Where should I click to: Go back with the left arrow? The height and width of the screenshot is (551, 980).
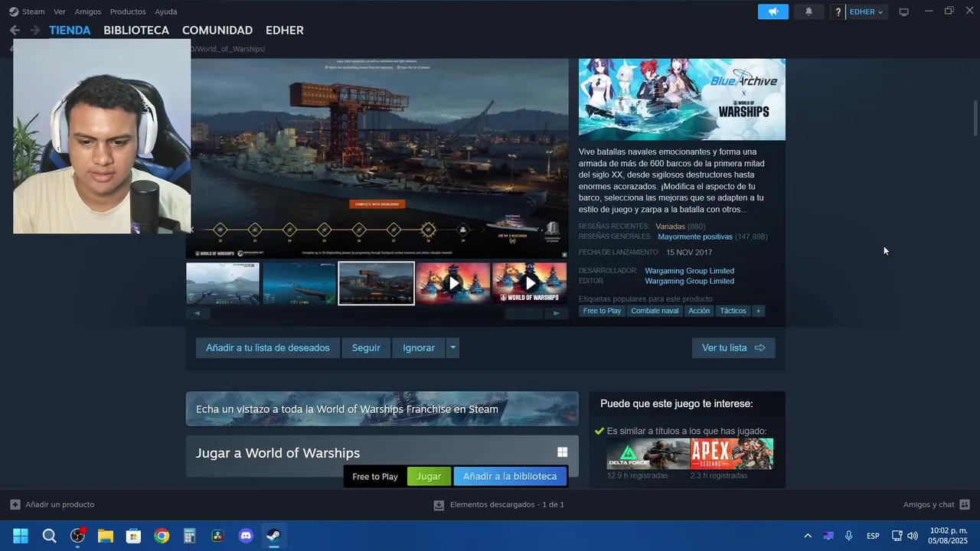(15, 30)
